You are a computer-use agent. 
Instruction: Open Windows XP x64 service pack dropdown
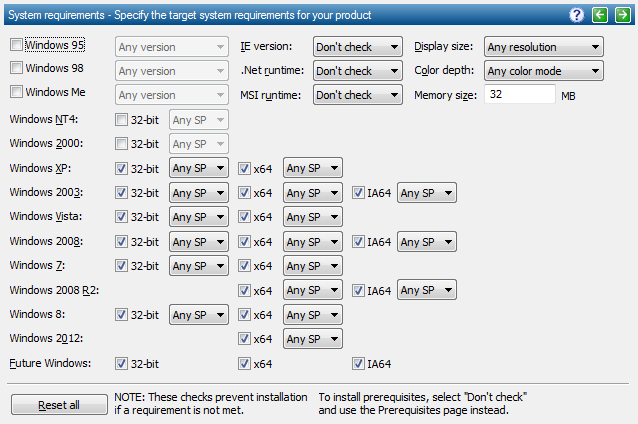click(x=313, y=168)
